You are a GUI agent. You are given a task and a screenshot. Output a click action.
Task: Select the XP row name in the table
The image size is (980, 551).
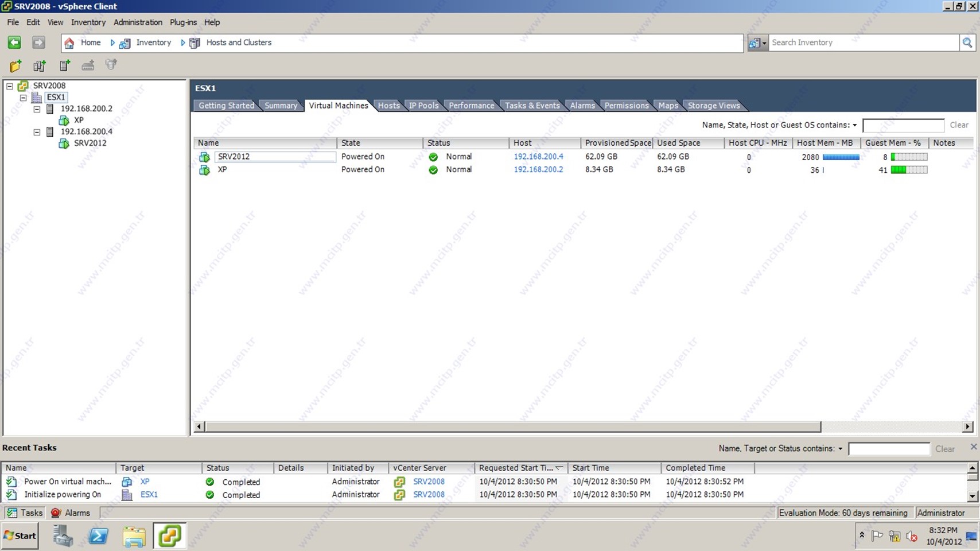click(x=222, y=170)
